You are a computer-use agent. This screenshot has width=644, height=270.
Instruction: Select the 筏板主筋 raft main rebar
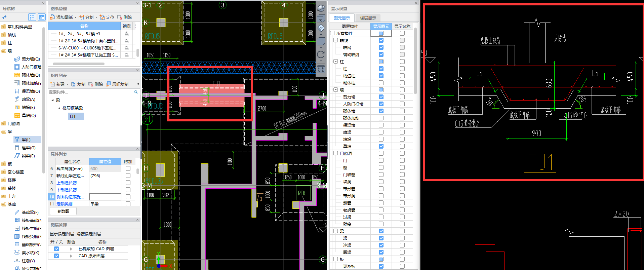click(x=28, y=228)
